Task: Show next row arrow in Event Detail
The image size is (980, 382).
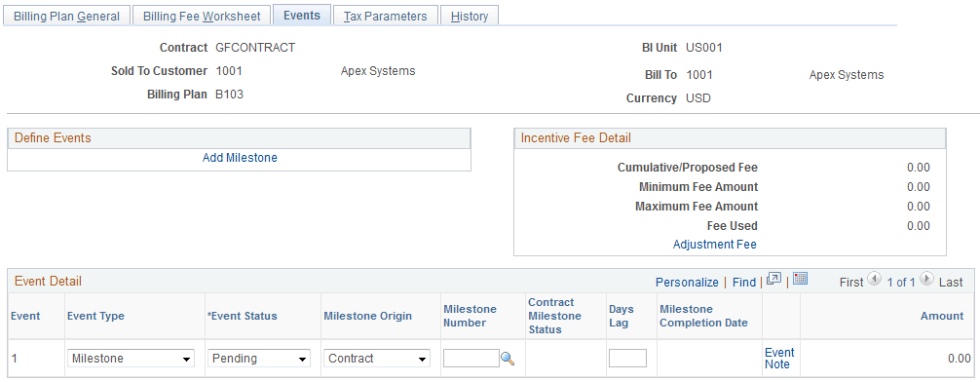Action: (927, 280)
